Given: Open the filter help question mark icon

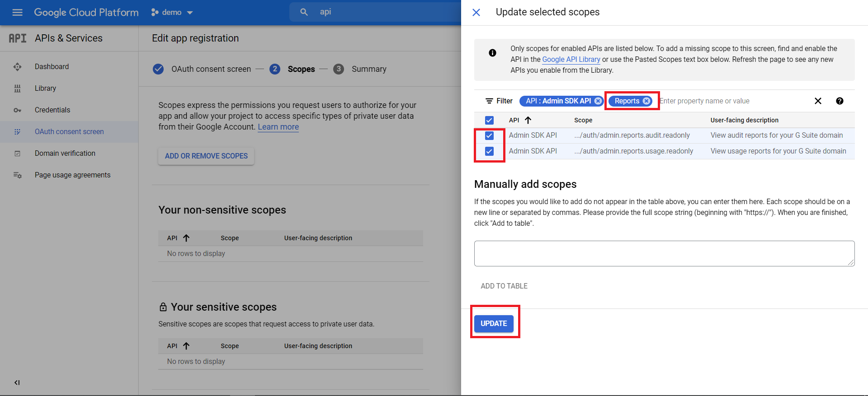Looking at the screenshot, I should (x=840, y=101).
